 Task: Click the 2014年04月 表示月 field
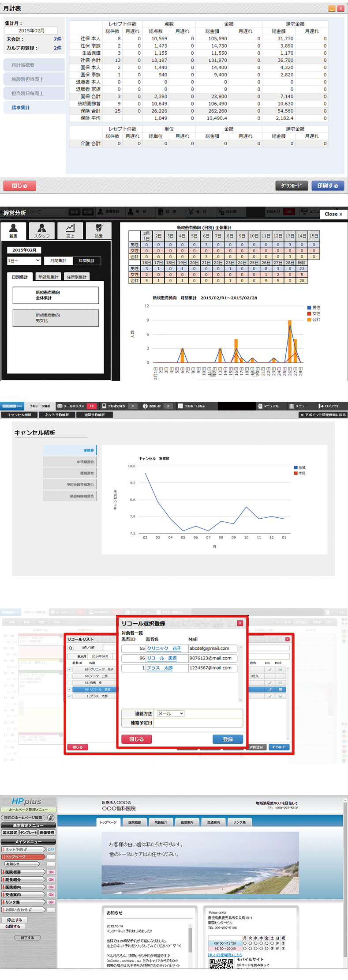pos(100,656)
